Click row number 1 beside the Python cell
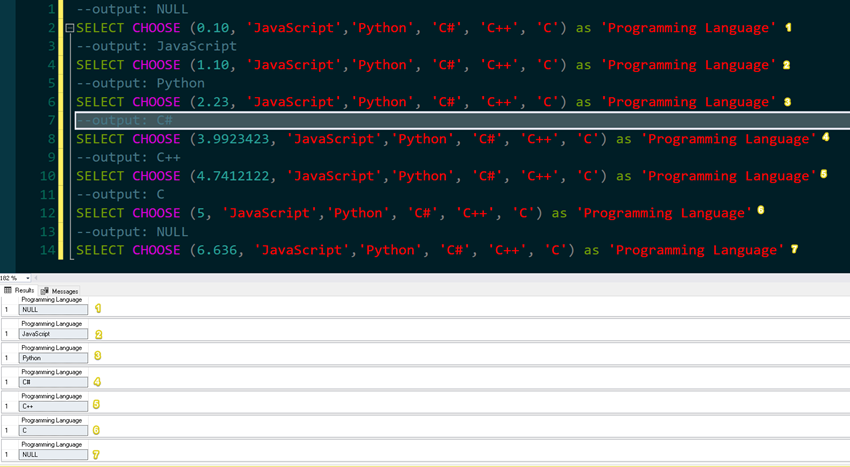 point(7,358)
